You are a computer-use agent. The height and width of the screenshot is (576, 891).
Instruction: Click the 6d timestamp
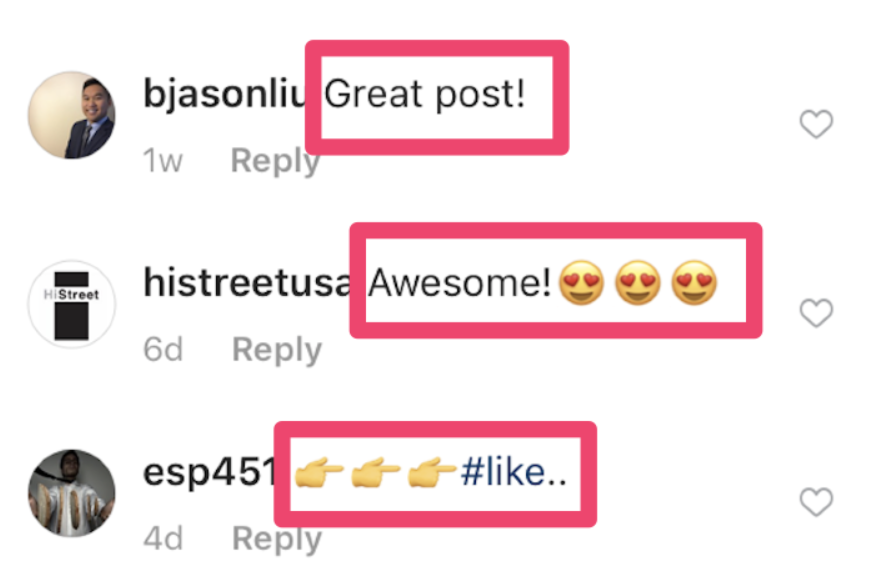click(x=163, y=350)
